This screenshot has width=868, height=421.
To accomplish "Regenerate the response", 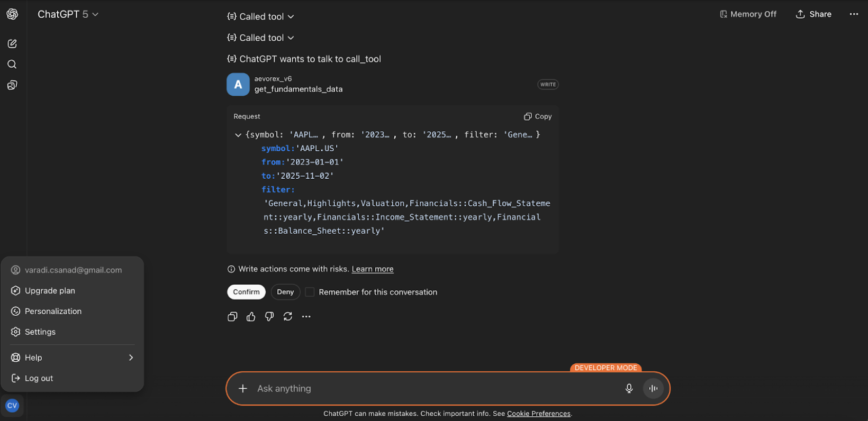I will click(x=288, y=317).
